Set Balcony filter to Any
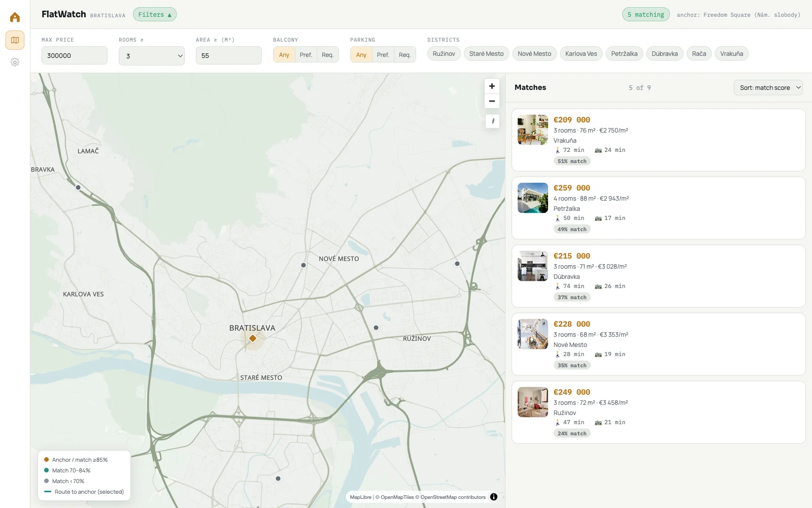The width and height of the screenshot is (812, 508). (x=284, y=55)
